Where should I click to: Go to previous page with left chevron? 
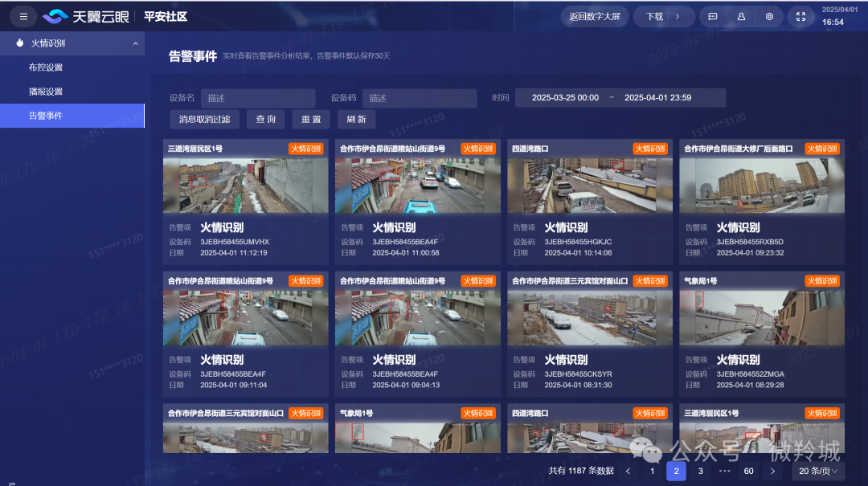628,471
